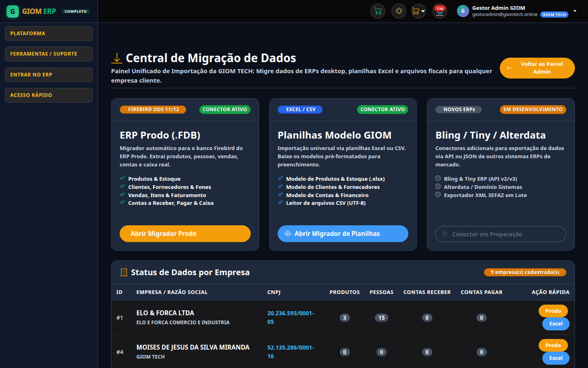
Task: Click pessoas count 15 for ELO & FORCA
Action: pyautogui.click(x=381, y=318)
